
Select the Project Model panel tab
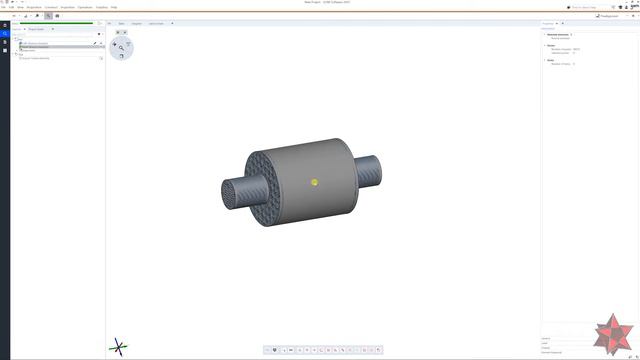pos(36,29)
